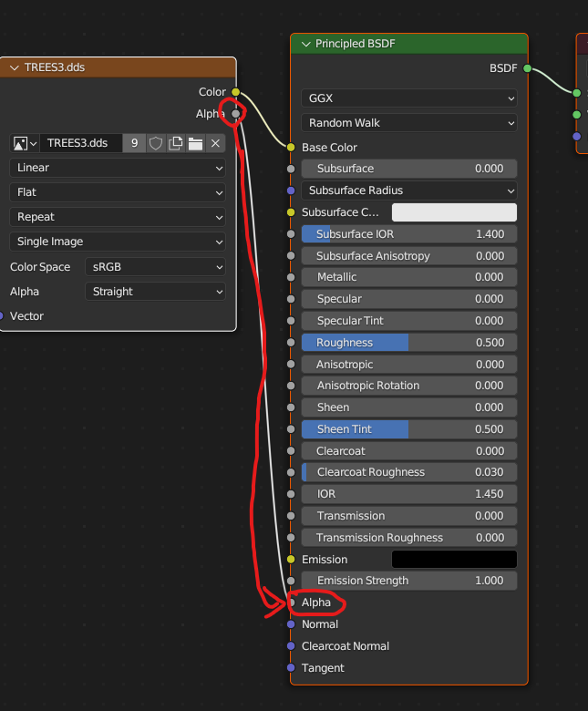Click the Subsurface value field 0.000
The width and height of the screenshot is (588, 711).
coord(409,169)
